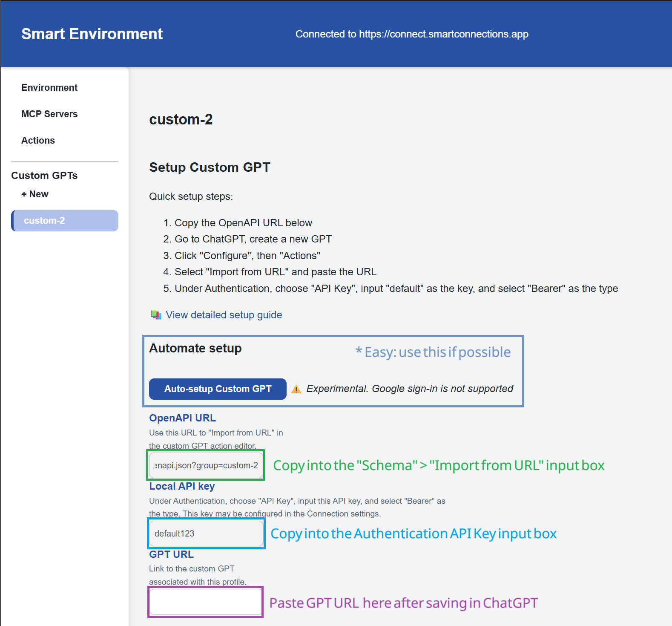The height and width of the screenshot is (626, 672).
Task: Click the custom-2 page heading
Action: [x=181, y=119]
